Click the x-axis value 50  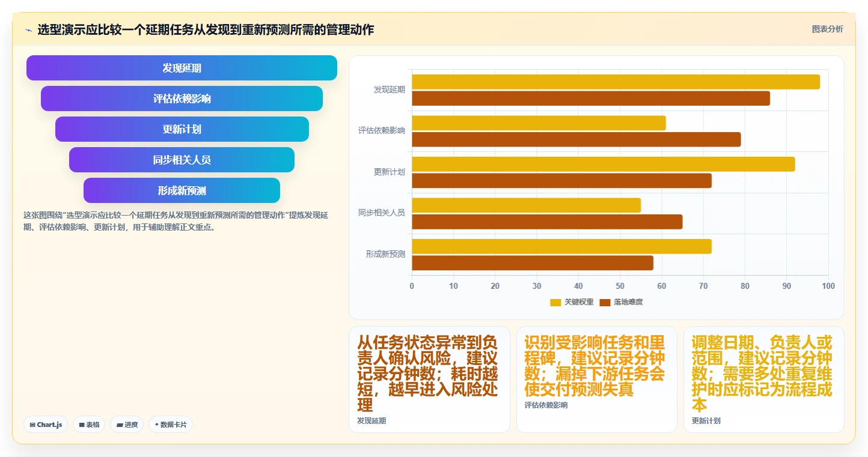tap(620, 286)
